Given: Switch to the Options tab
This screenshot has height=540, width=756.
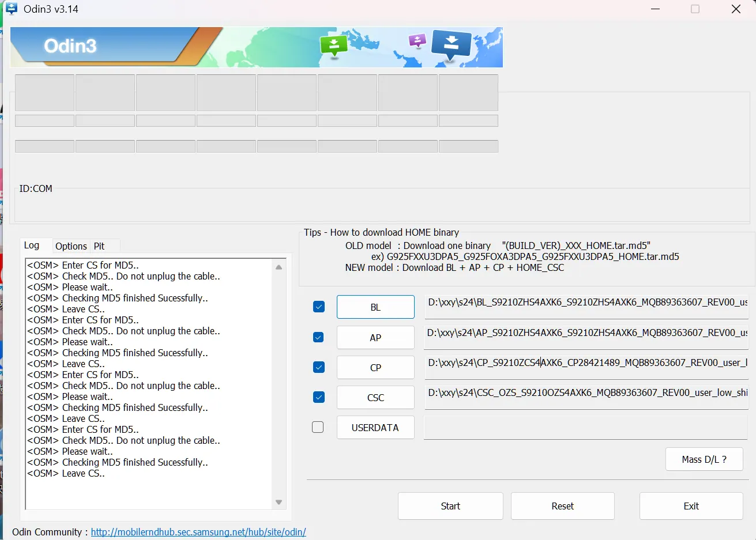Looking at the screenshot, I should (71, 246).
